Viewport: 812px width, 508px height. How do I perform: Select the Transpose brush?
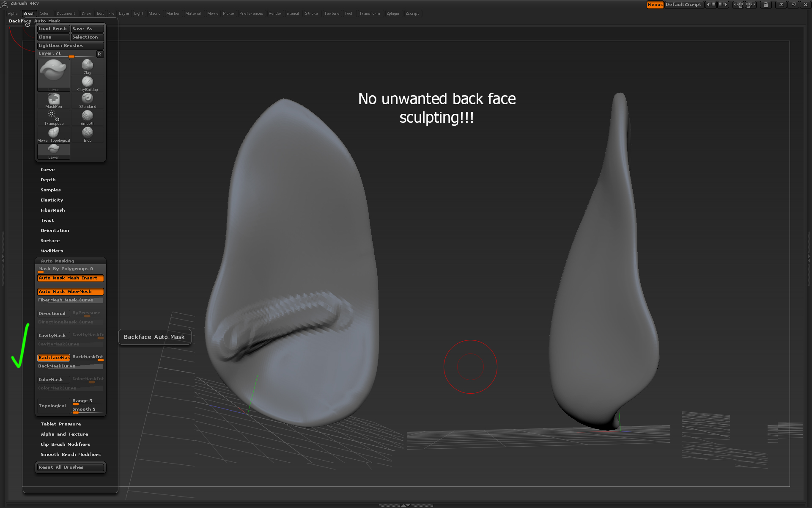(53, 116)
